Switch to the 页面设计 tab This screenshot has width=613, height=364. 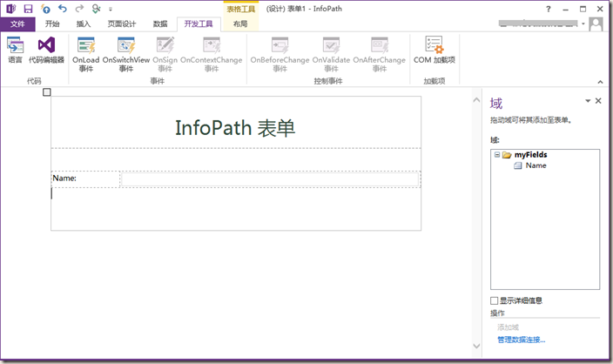pyautogui.click(x=122, y=24)
